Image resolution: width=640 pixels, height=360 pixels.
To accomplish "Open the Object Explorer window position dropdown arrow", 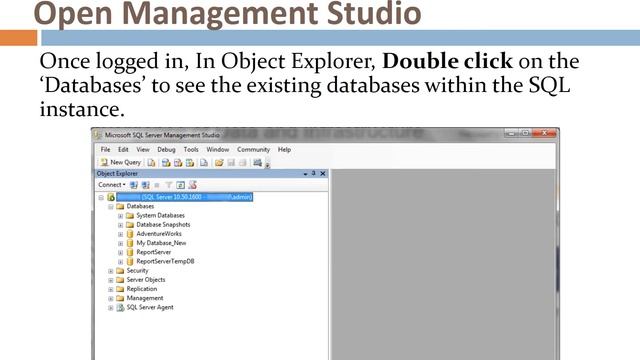I will pos(305,174).
